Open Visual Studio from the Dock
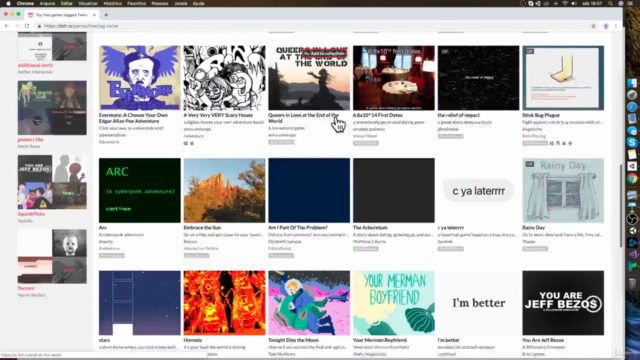This screenshot has height=360, width=640. 632,254
